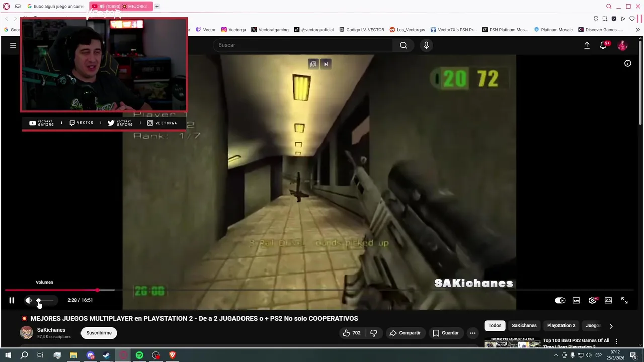Show the video info card icon
Screen dimensions: 644x362
(628, 63)
